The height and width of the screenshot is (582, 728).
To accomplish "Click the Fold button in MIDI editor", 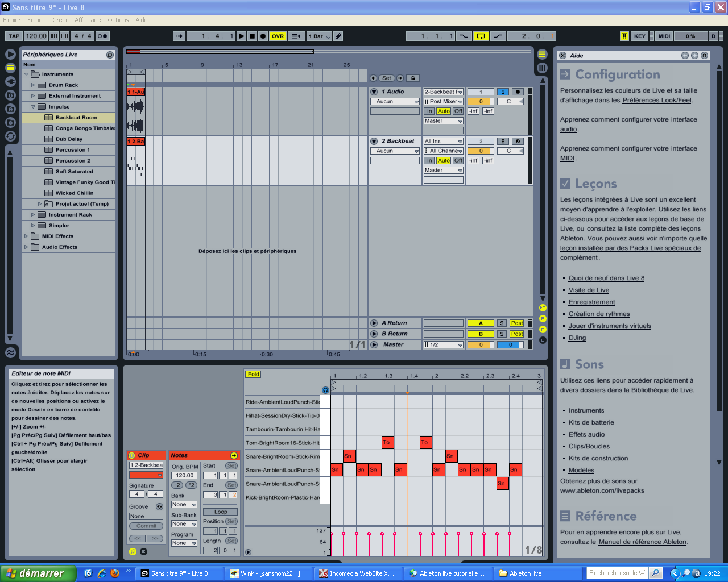I will pyautogui.click(x=253, y=374).
